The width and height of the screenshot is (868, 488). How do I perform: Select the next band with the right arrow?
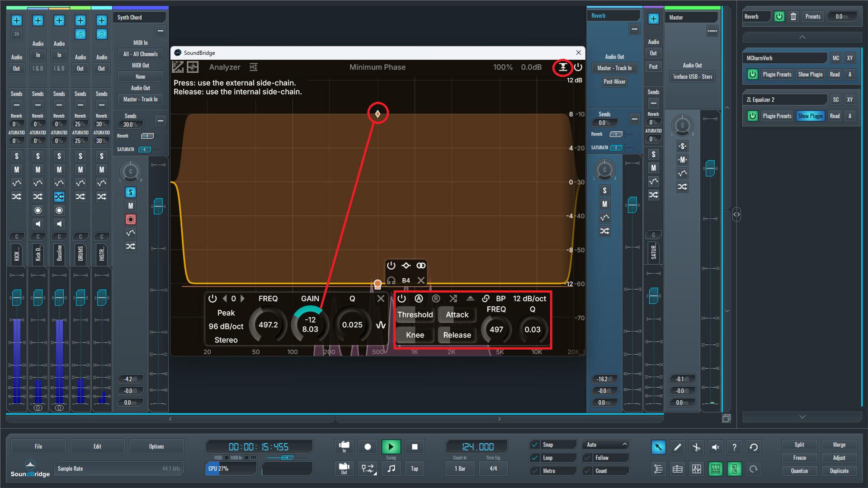tap(243, 299)
